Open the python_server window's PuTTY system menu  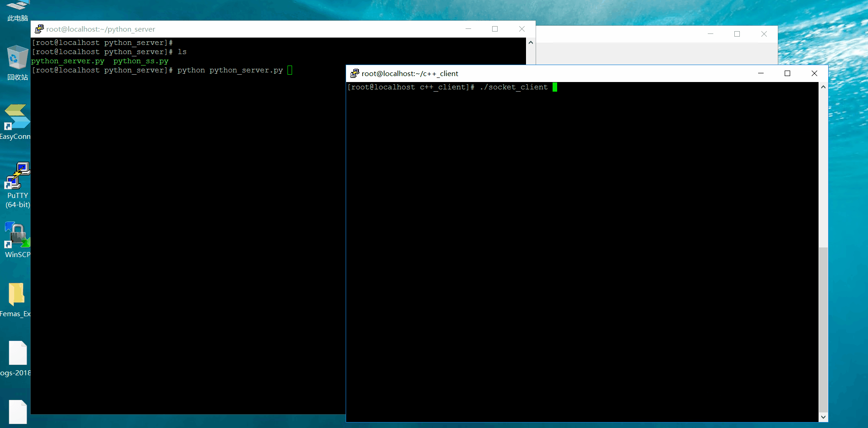[x=38, y=28]
